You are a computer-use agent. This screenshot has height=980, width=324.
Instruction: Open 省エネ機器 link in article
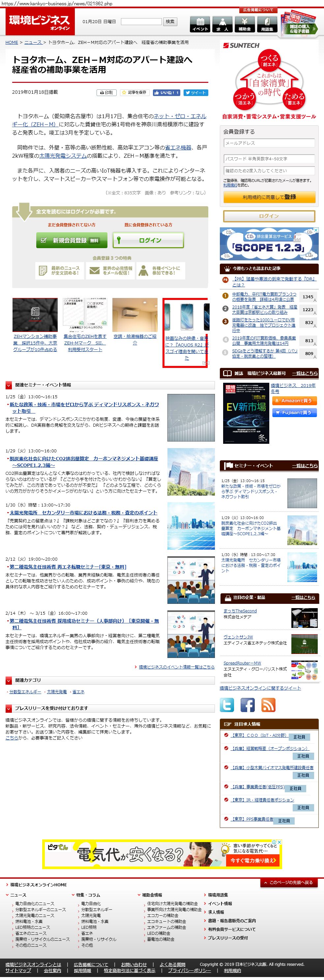tap(178, 147)
